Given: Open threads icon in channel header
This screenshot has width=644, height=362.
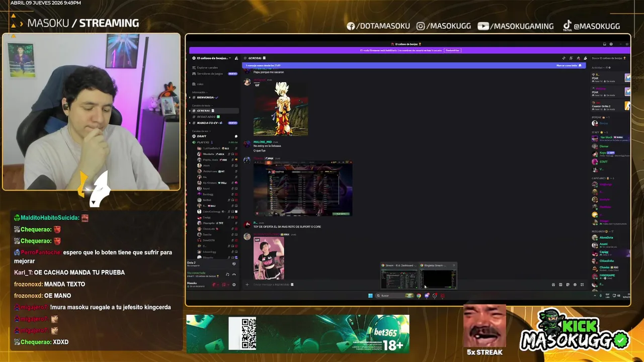Looking at the screenshot, I should 563,58.
